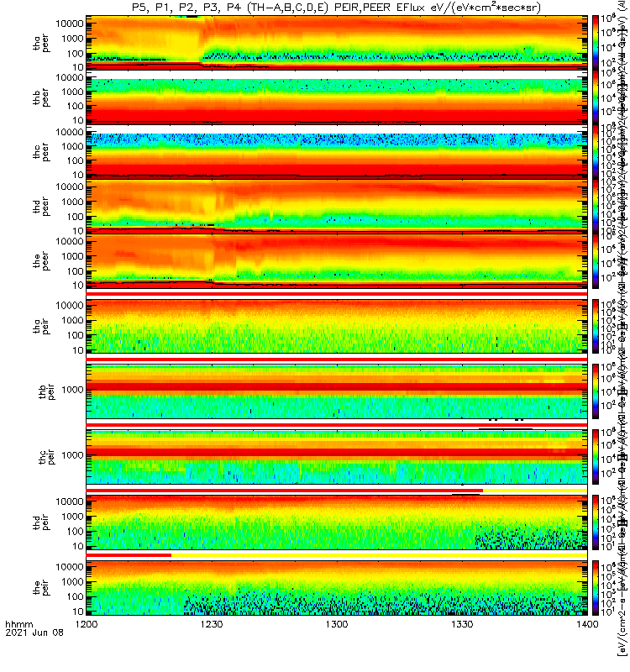Select the 'tha peer' axis label
The width and height of the screenshot is (630, 672).
pyautogui.click(x=41, y=44)
